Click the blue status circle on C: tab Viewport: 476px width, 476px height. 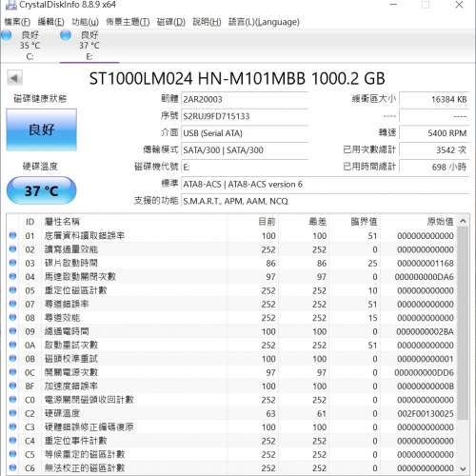tap(7, 35)
